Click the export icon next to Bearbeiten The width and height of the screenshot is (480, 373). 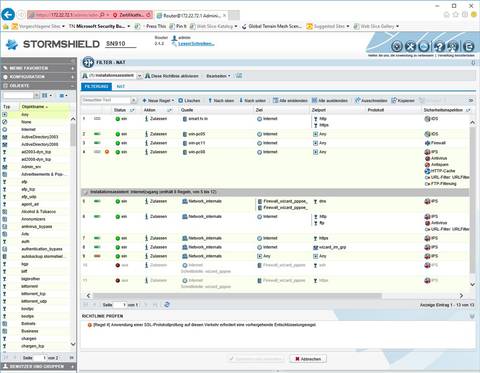239,76
